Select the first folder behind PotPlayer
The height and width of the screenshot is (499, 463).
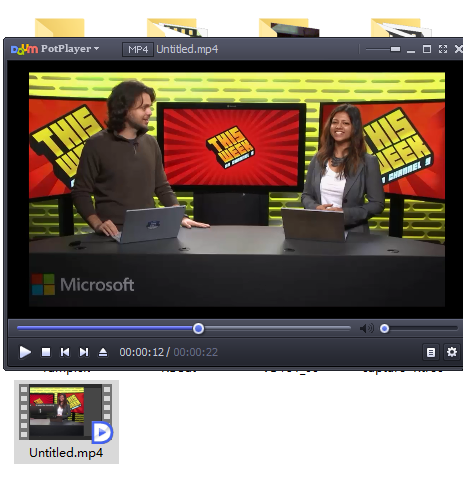(x=60, y=28)
